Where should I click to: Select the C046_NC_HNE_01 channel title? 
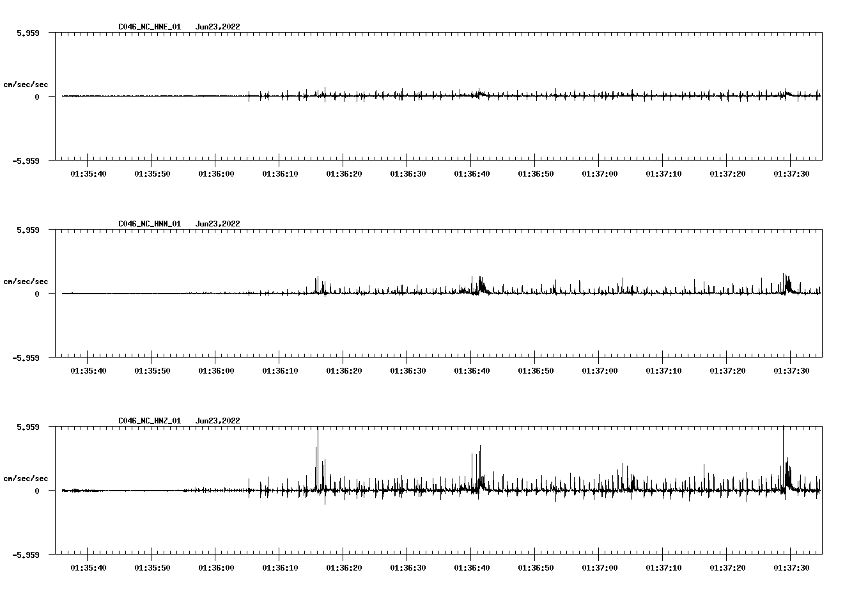point(150,27)
